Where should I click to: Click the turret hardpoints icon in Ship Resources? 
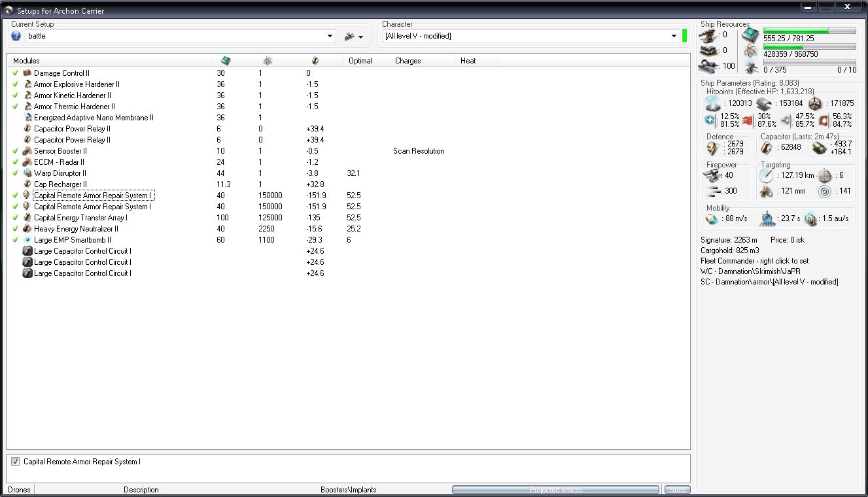point(708,35)
